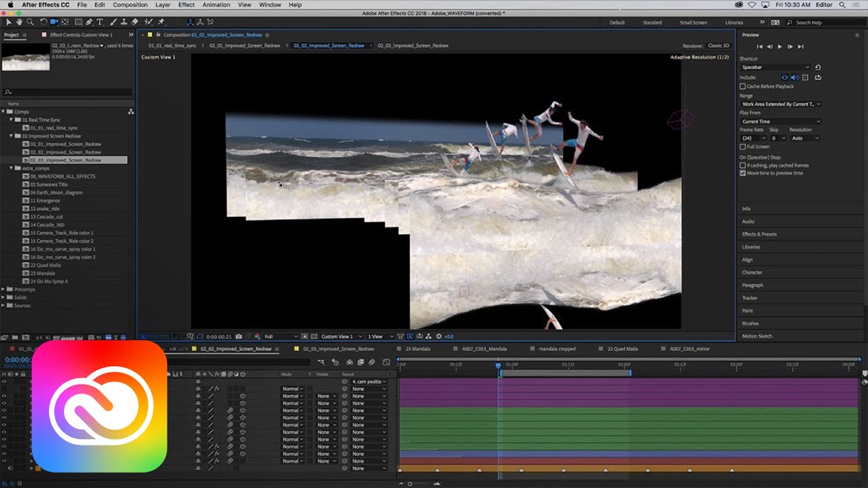The image size is (868, 488).
Task: Select the Hand tool
Action: click(x=19, y=22)
